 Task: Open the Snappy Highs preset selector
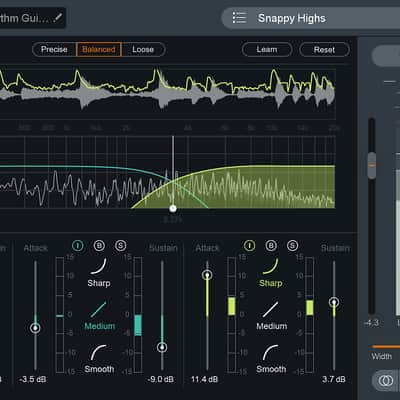coord(311,18)
